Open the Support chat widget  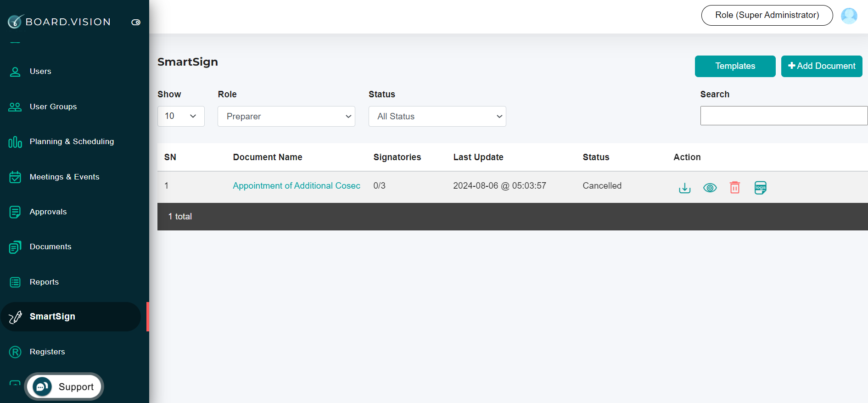coord(64,386)
